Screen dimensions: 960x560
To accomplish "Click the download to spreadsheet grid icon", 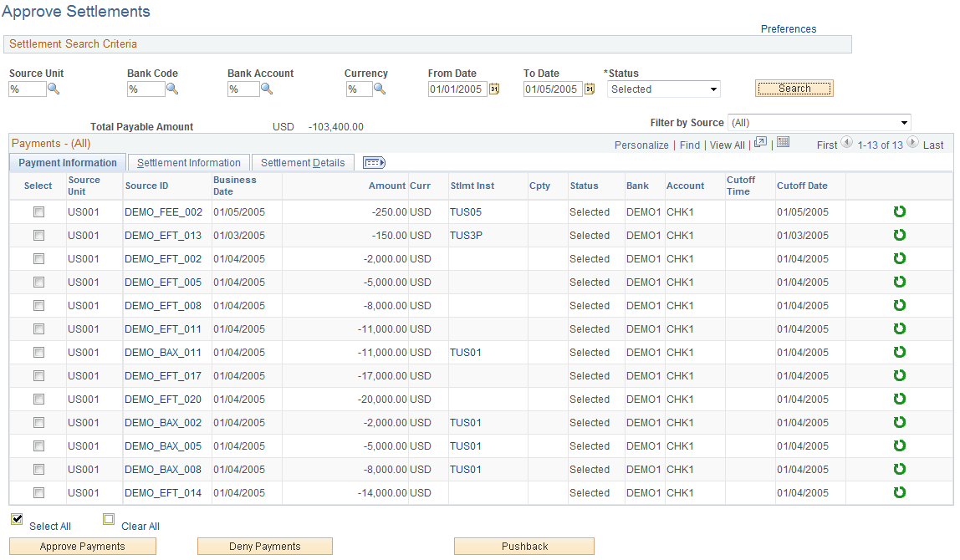I will click(x=783, y=142).
